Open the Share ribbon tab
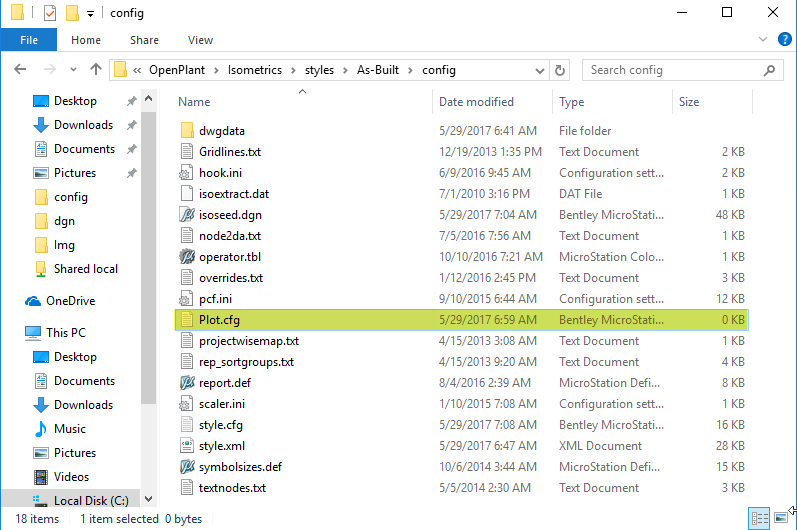Image resolution: width=797 pixels, height=530 pixels. [144, 40]
